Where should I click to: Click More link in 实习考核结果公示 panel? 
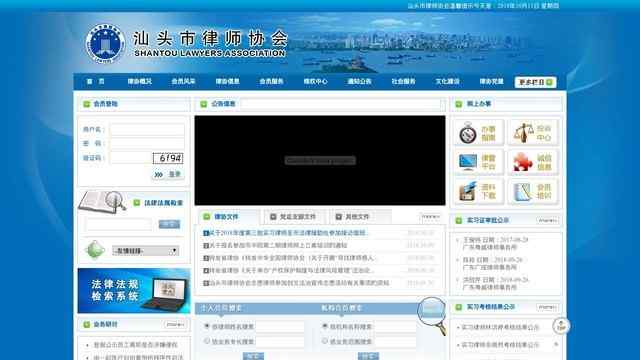(548, 307)
